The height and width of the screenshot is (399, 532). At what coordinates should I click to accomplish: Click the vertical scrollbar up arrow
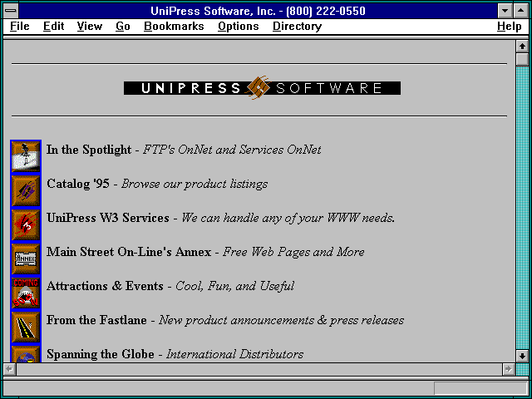(522, 47)
